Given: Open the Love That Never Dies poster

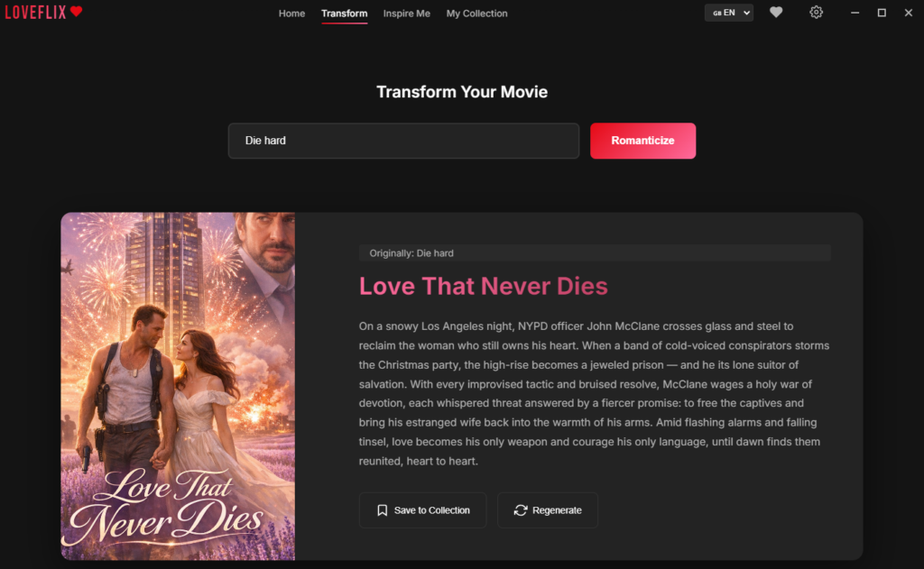Looking at the screenshot, I should (178, 386).
